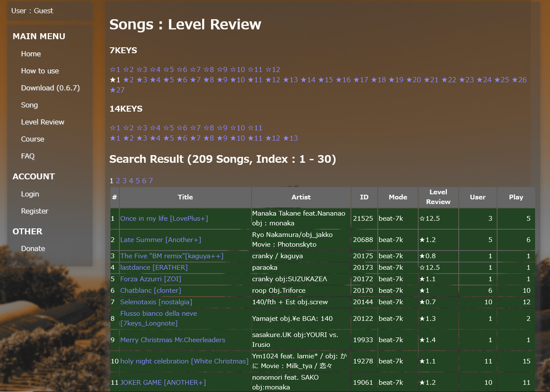
Task: Open song Merry Christmas Mr.Cheerleaders
Action: click(173, 340)
